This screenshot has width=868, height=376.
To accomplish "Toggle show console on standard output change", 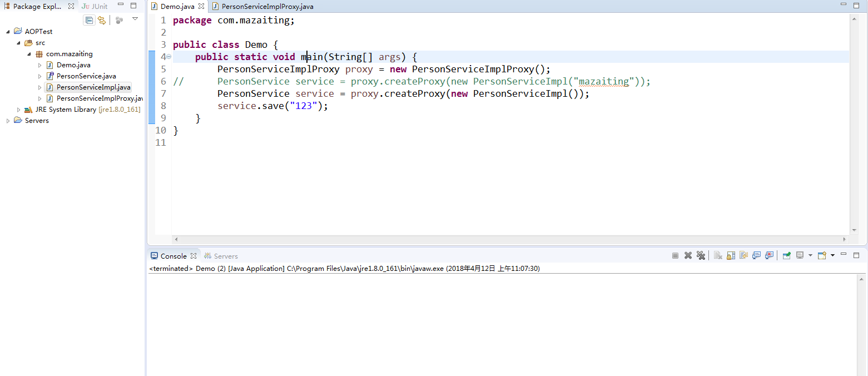I will (756, 255).
